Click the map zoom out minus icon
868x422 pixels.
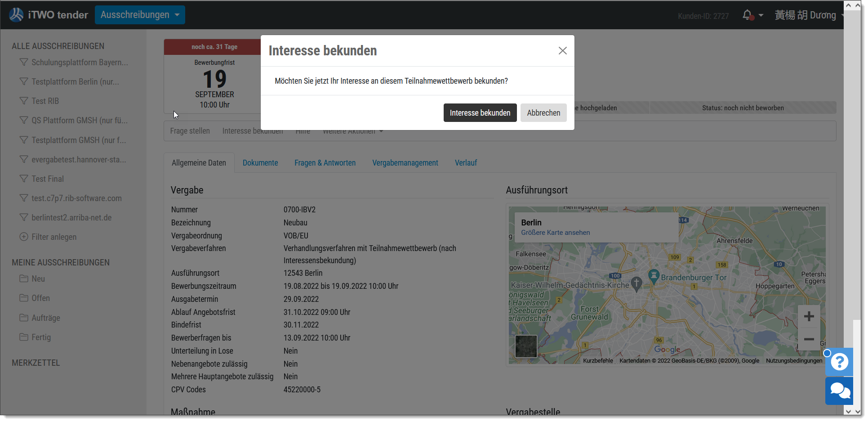coord(809,339)
